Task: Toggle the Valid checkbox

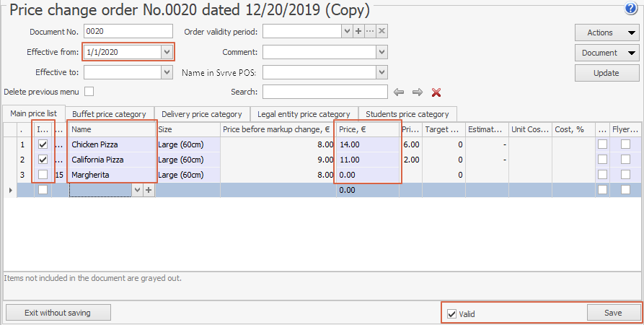Action: pyautogui.click(x=452, y=313)
